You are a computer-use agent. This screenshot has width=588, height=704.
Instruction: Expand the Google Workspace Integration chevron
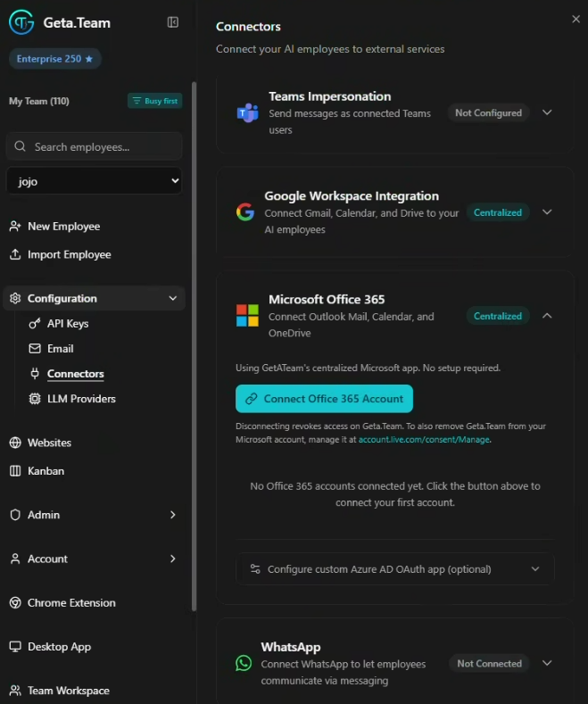[x=547, y=212]
